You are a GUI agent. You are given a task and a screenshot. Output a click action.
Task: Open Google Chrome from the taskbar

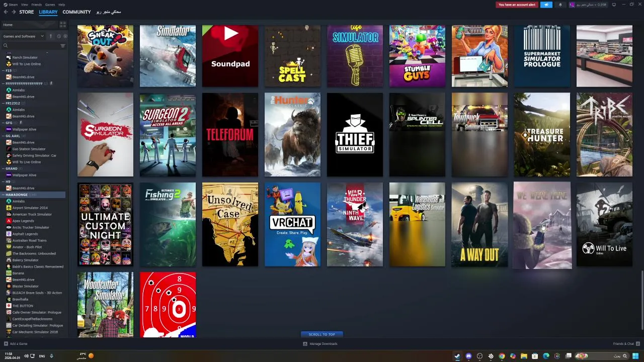(x=502, y=356)
